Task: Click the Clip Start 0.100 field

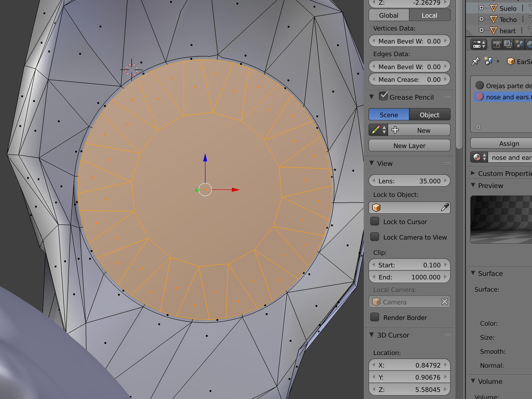Action: 409,265
